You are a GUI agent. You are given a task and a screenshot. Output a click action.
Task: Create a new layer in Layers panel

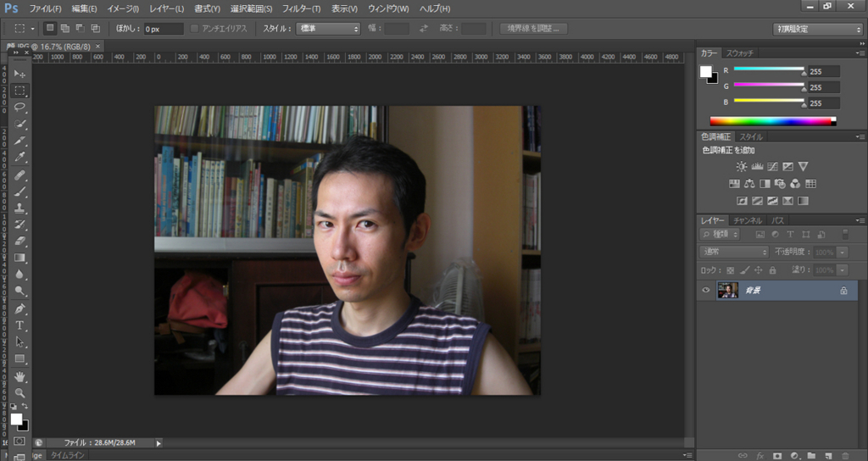click(x=829, y=456)
